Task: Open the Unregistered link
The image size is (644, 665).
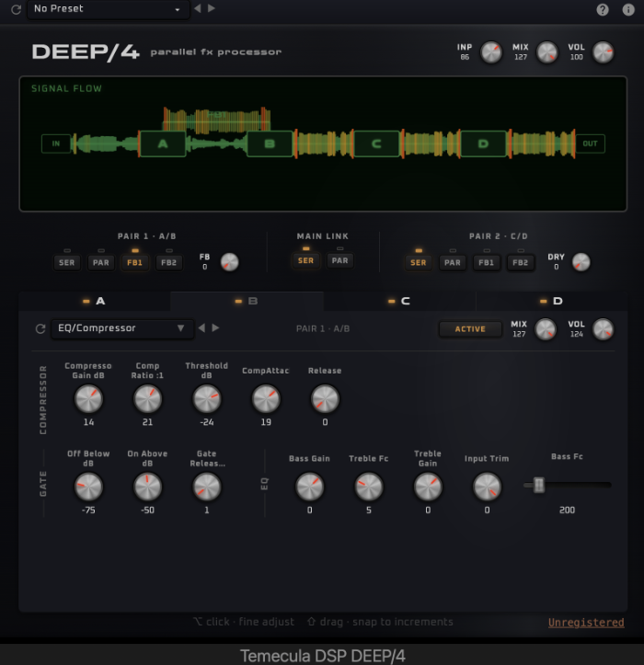Action: coord(586,623)
